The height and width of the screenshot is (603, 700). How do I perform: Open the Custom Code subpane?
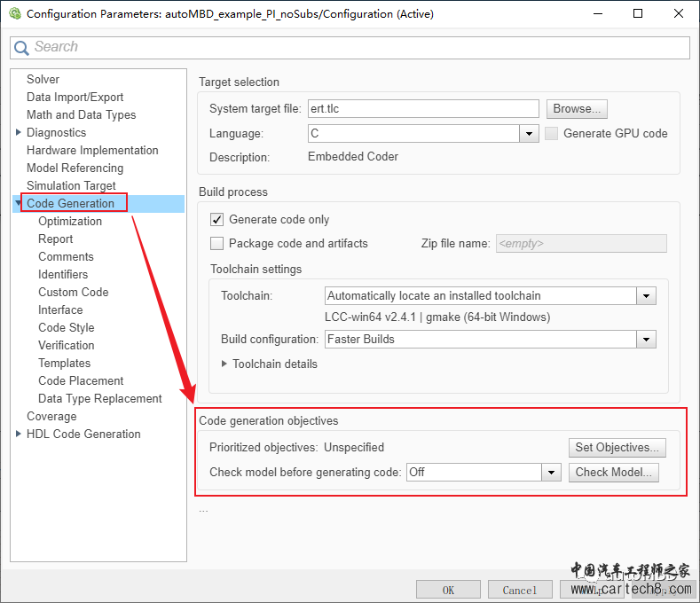tap(74, 293)
